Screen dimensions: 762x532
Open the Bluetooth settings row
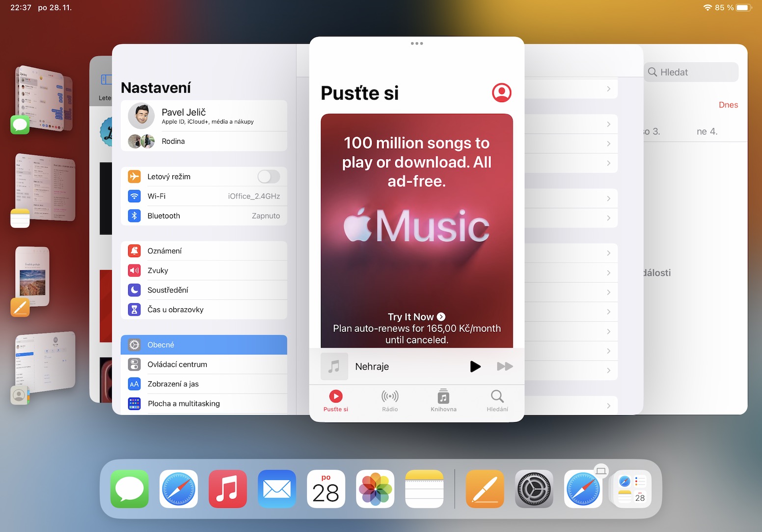pos(204,216)
